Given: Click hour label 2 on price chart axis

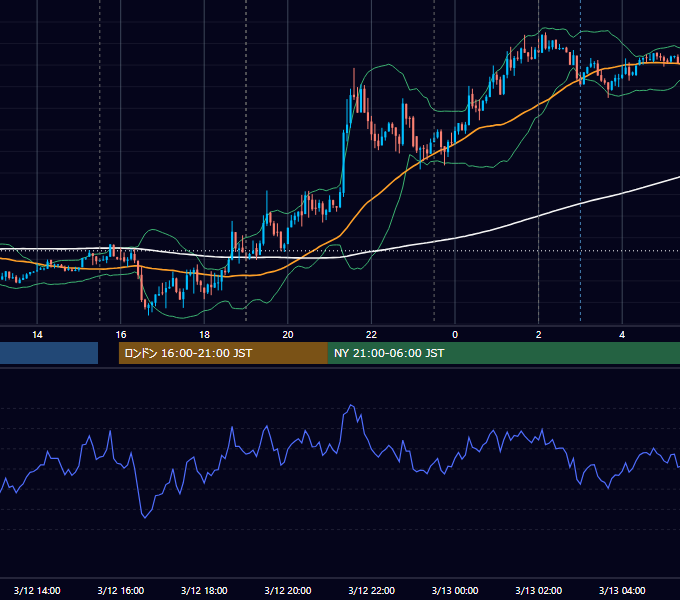Looking at the screenshot, I should click(x=539, y=335).
